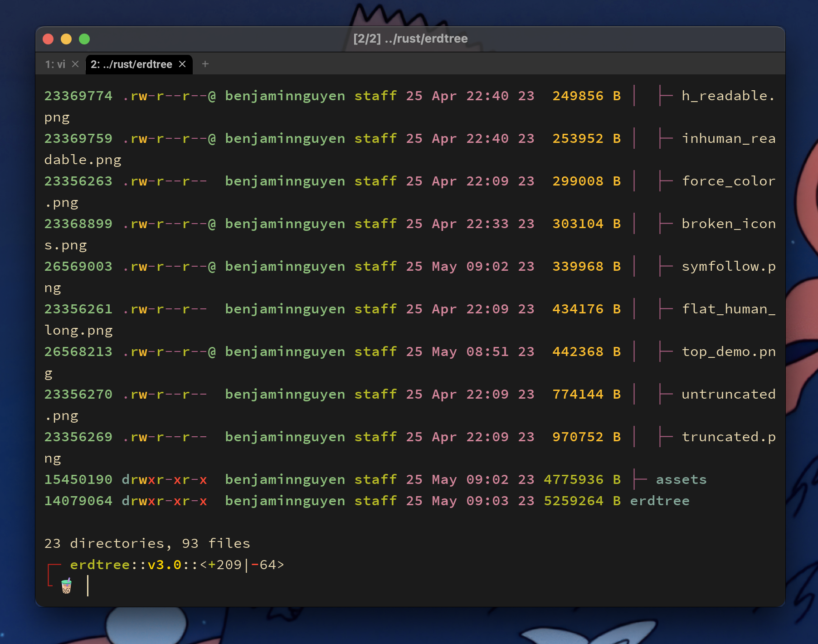The width and height of the screenshot is (818, 644).
Task: Click the 'inhuman_rea' file name
Action: coord(728,138)
